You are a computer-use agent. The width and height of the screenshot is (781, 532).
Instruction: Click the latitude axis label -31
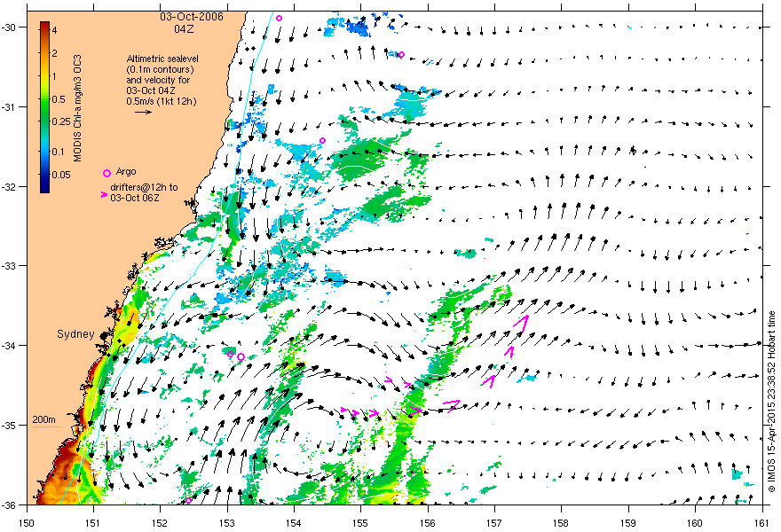pyautogui.click(x=11, y=107)
